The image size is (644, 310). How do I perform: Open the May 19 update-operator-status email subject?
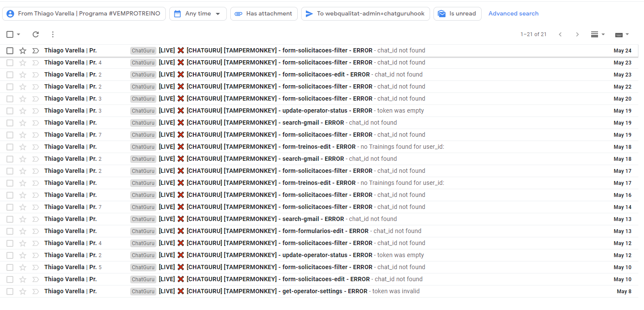click(x=266, y=111)
